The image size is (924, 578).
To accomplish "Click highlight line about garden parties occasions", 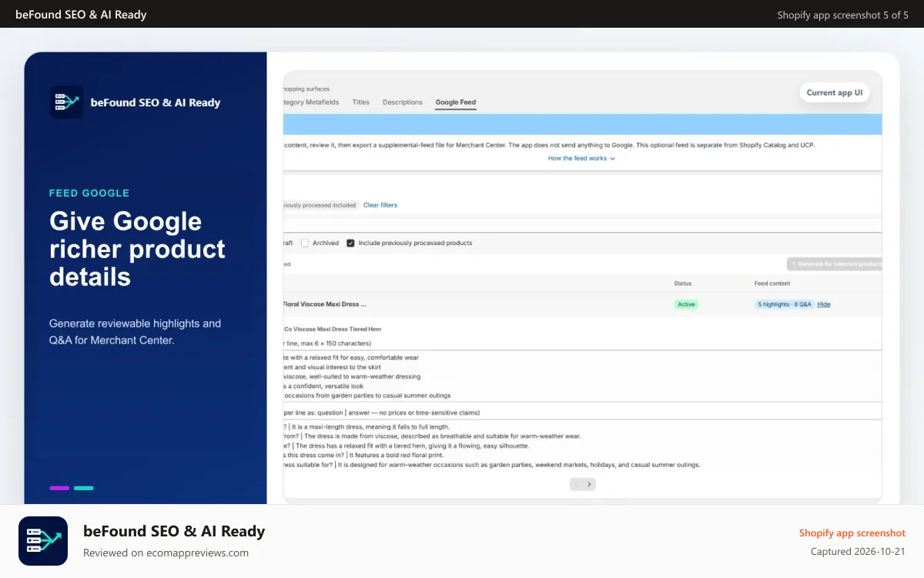I will pos(367,395).
